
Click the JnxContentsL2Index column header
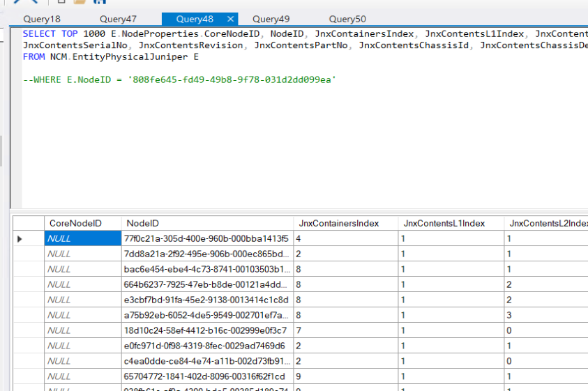coord(546,224)
